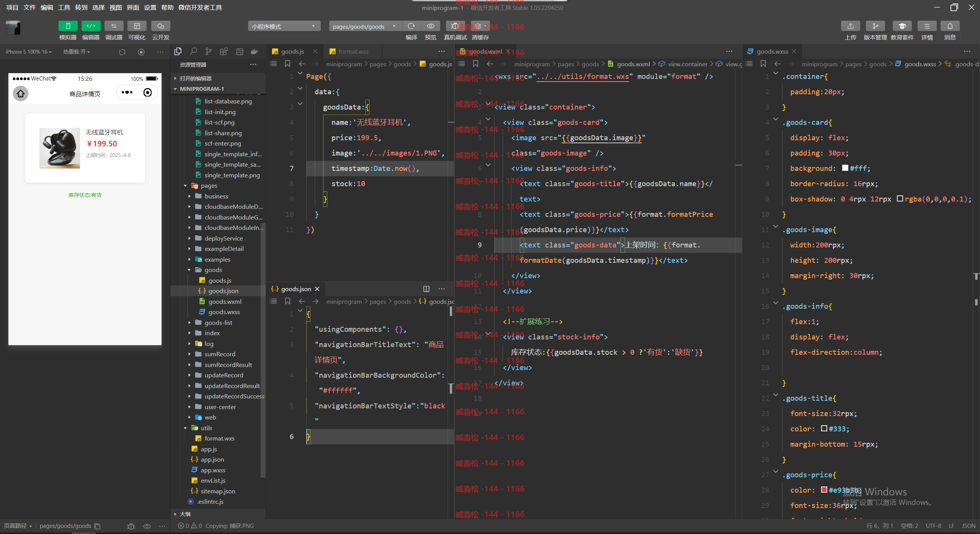Open the search icon in sidebar
Viewport: 980px width, 534px height.
pos(193,51)
